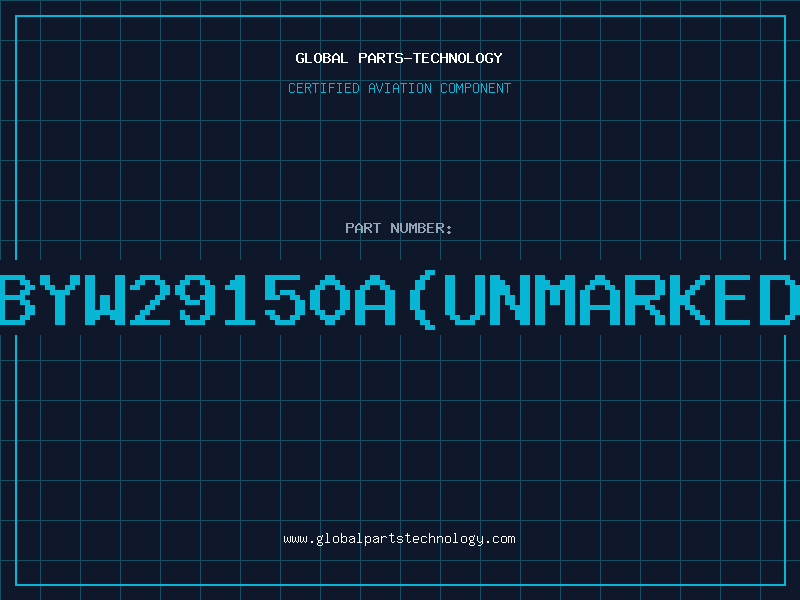Click the opening parenthesis before UNMARKED

[423, 299]
